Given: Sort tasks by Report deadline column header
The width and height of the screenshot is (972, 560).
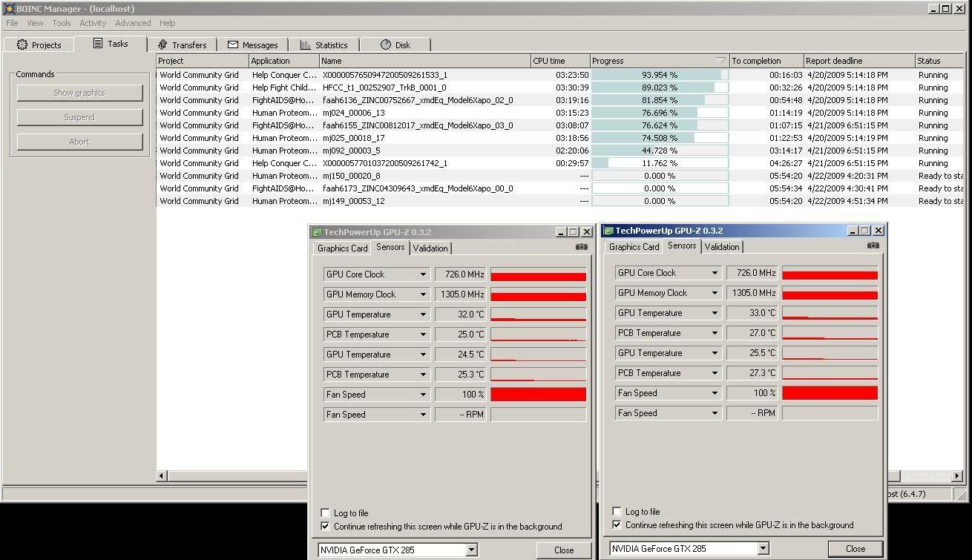Looking at the screenshot, I should [x=858, y=61].
